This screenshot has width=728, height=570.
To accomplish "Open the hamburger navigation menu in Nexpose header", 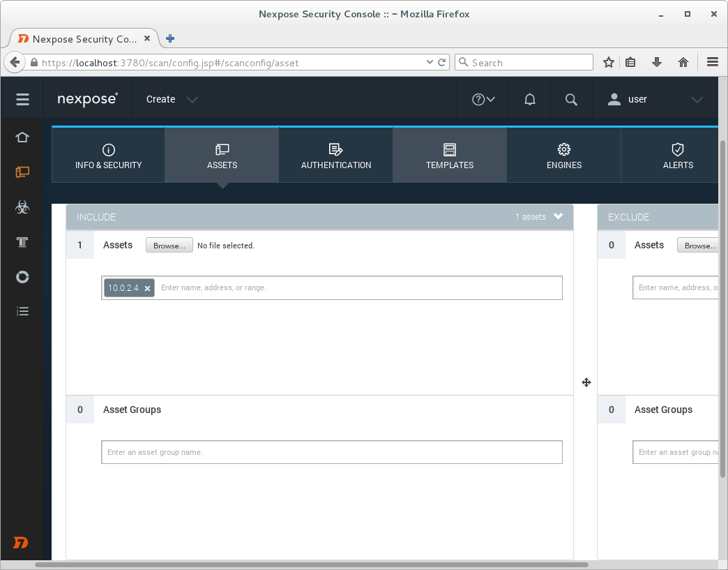I will pos(22,99).
